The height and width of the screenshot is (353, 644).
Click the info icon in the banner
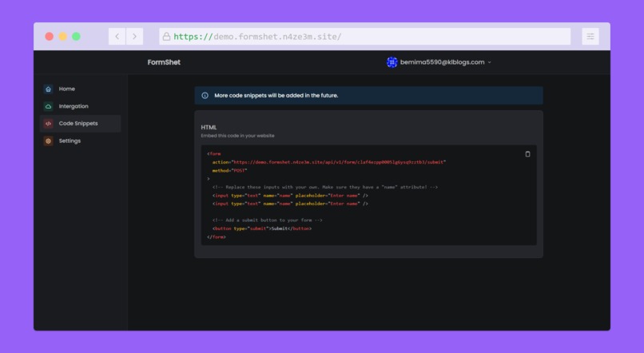tap(205, 95)
